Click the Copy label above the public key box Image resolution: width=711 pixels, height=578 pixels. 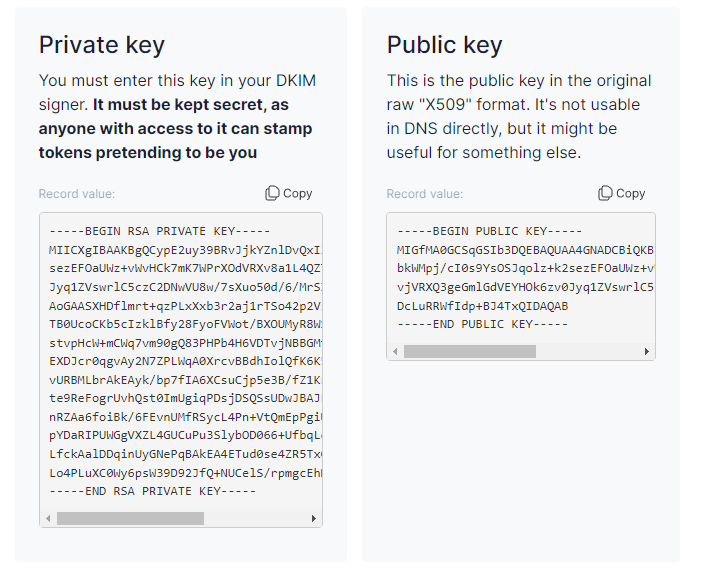(x=630, y=194)
